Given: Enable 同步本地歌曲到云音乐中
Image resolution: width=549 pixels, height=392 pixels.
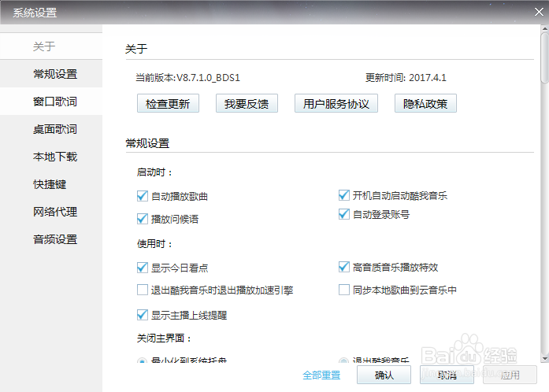Looking at the screenshot, I should (x=344, y=290).
